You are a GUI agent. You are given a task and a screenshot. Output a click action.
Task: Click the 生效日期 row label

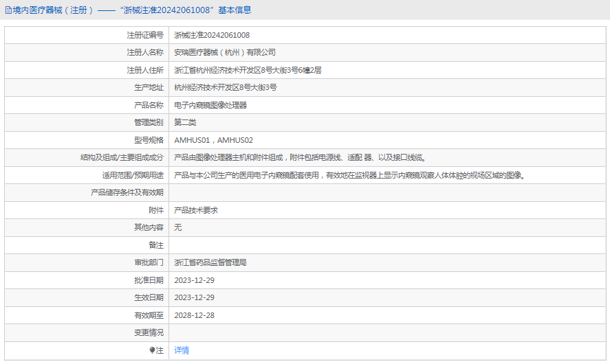[149, 297]
